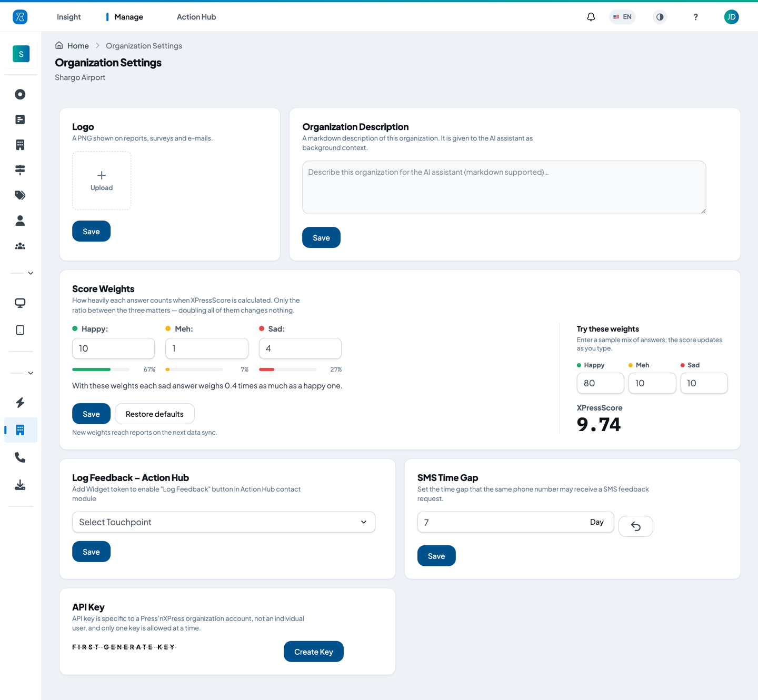Click the Happy weight input field
The width and height of the screenshot is (758, 700).
[x=113, y=348]
